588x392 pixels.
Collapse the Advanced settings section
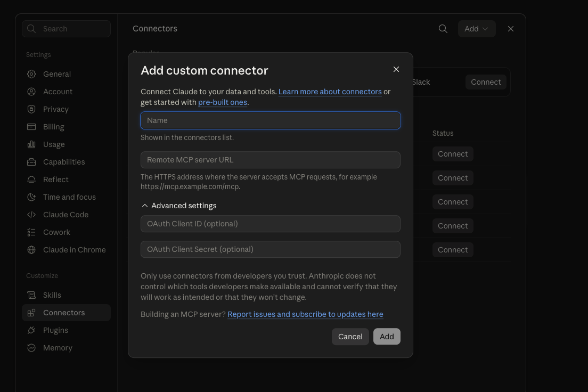(179, 206)
